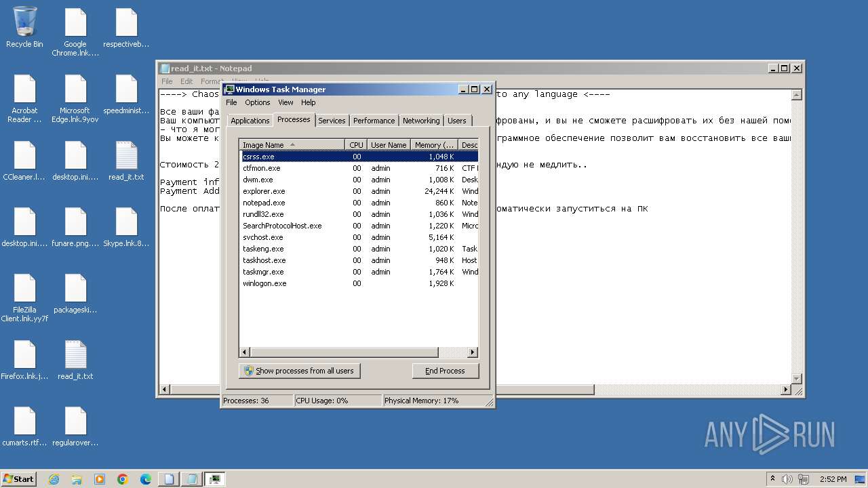The width and height of the screenshot is (868, 488).
Task: Sort processes by Memory column header
Action: click(434, 144)
